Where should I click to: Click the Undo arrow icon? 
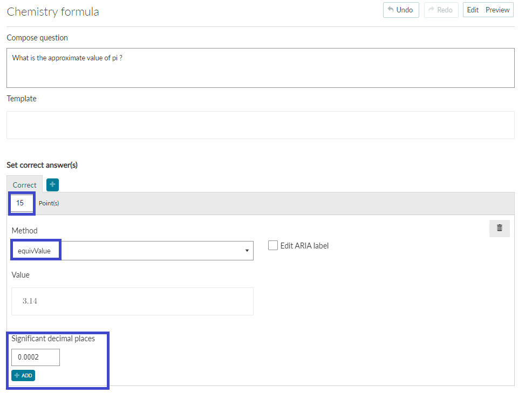[x=391, y=10]
